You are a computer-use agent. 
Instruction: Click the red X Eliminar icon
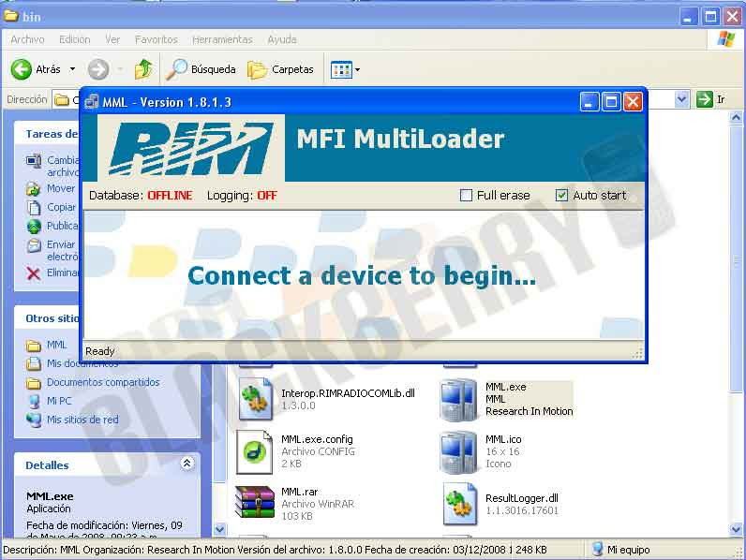pos(34,273)
